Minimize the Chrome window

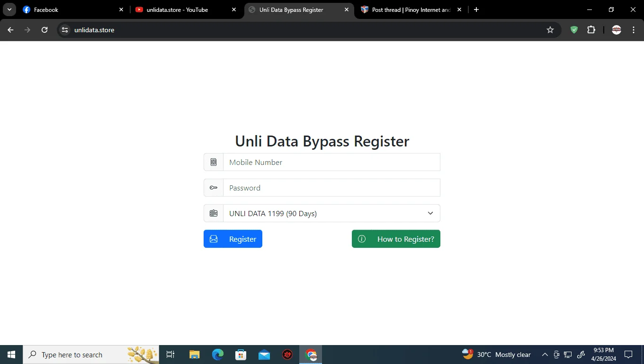(590, 9)
